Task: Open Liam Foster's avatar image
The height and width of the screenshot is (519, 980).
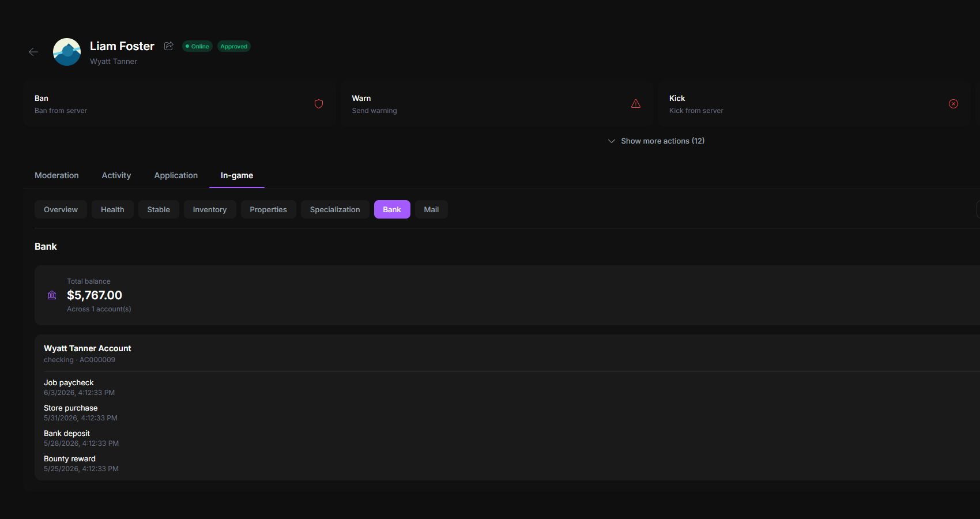Action: point(67,52)
